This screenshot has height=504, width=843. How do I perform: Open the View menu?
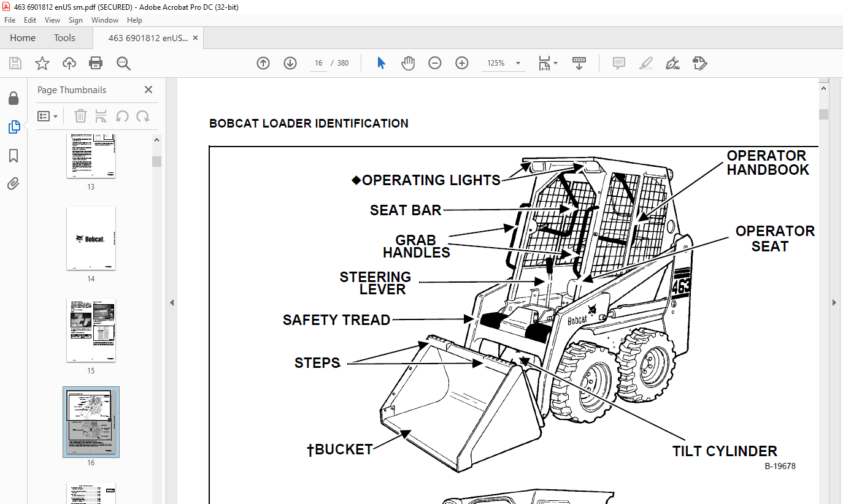pyautogui.click(x=53, y=20)
